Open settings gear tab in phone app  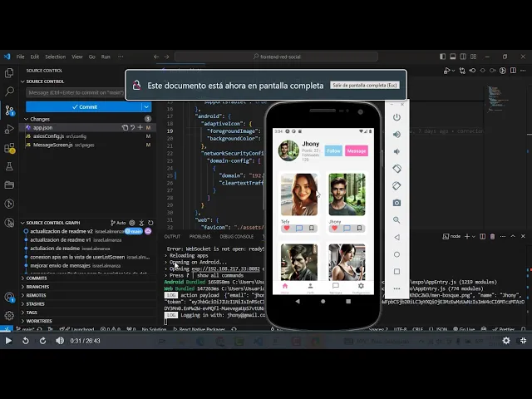pos(361,288)
